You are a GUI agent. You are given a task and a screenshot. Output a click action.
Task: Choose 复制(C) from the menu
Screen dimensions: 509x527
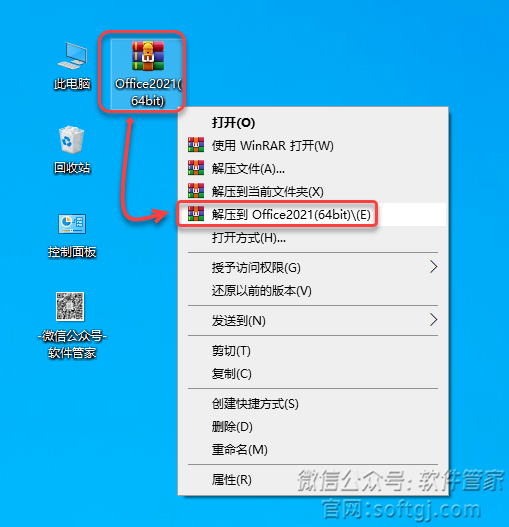click(313, 374)
